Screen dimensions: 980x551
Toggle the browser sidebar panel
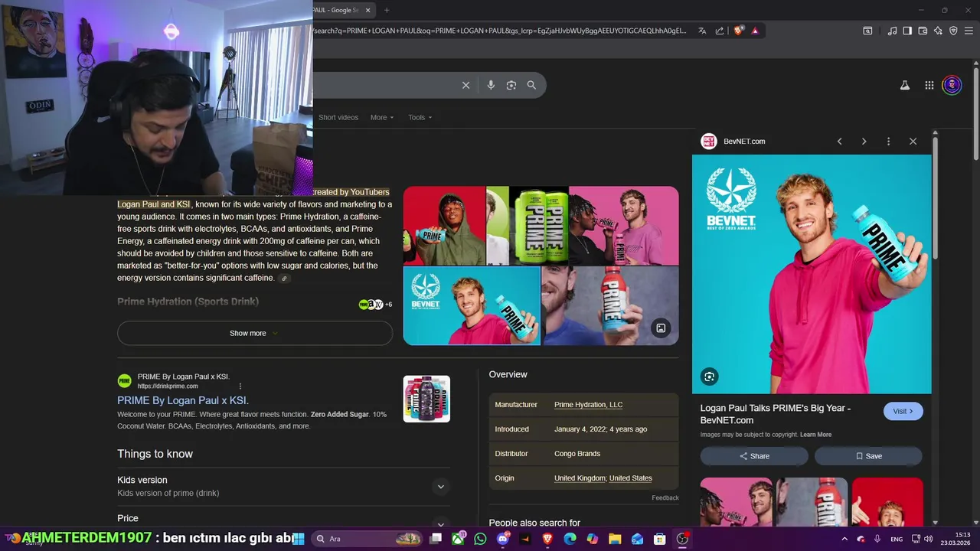(x=907, y=31)
